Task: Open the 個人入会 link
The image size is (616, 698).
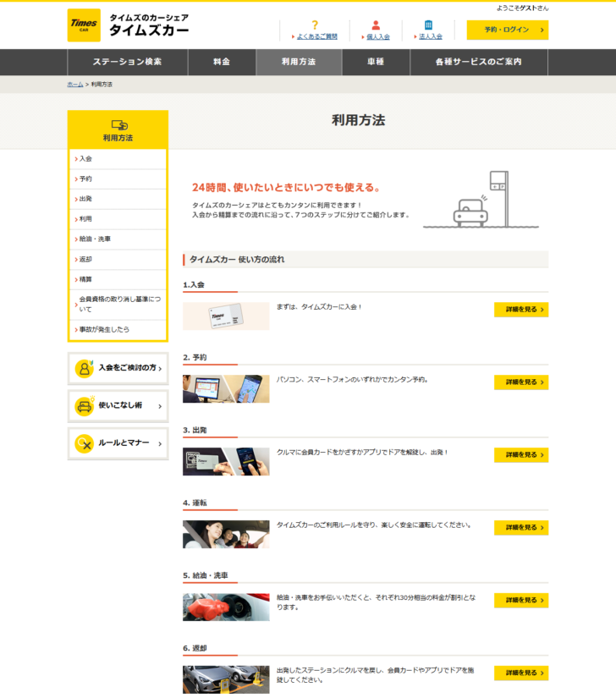Action: click(378, 36)
